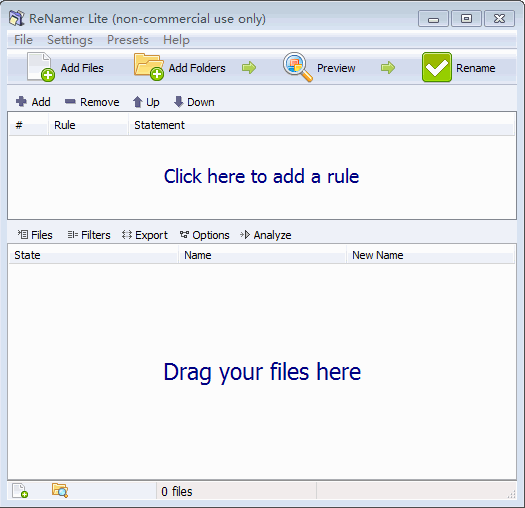
Task: Click the Add Files label
Action: (82, 68)
